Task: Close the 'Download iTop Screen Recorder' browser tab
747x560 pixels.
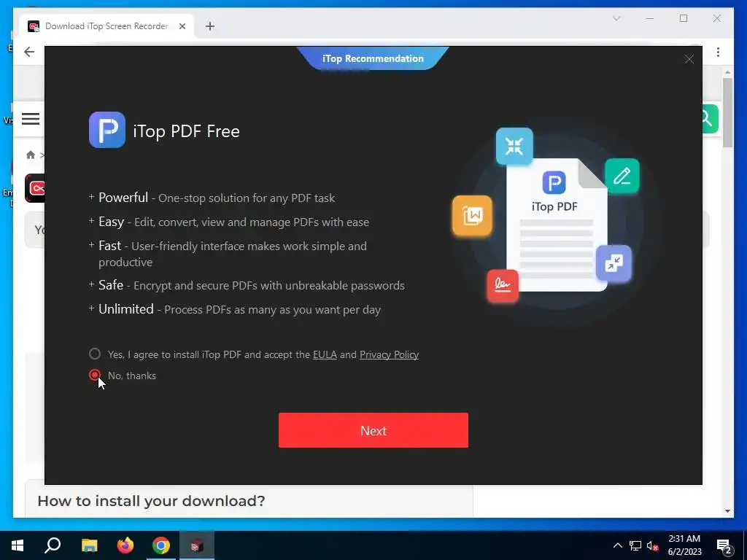Action: click(182, 26)
